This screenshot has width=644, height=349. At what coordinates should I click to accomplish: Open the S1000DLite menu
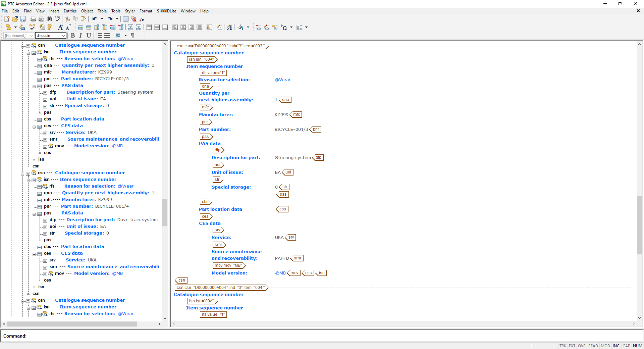point(166,11)
